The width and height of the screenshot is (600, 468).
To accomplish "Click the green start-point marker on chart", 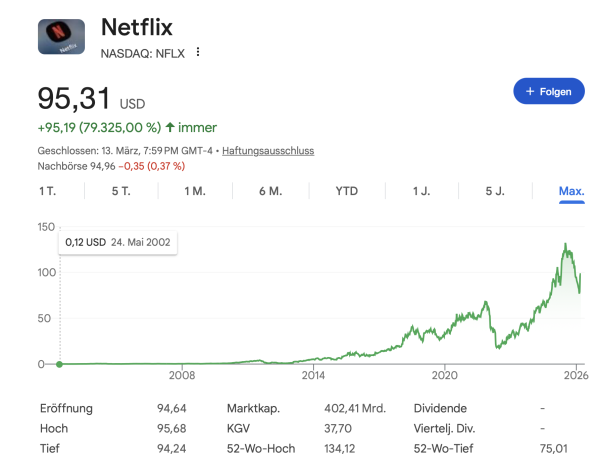I will (59, 364).
